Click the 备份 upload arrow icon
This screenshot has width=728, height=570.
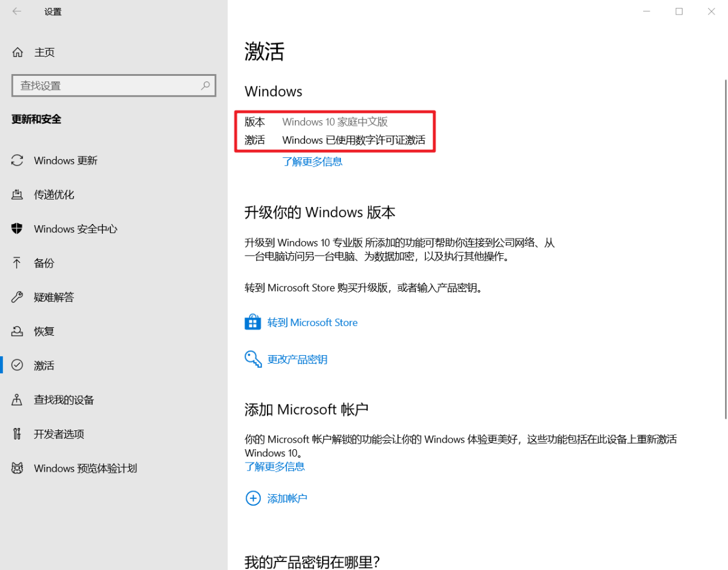coord(18,263)
